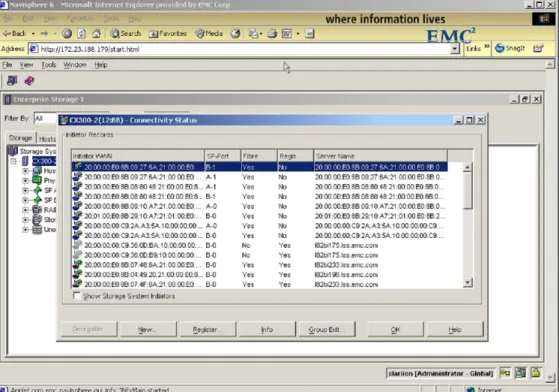Screen dimensions: 559x392
Task: Open the Navisphere Tools menu
Action: click(48, 65)
